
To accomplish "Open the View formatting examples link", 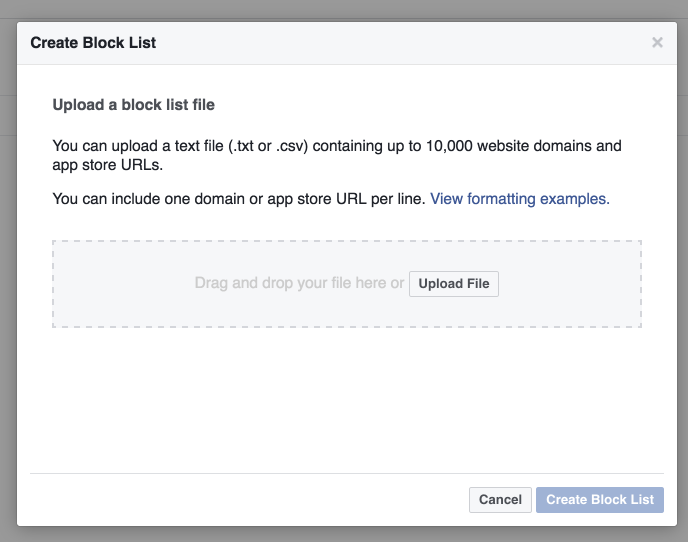I will click(520, 199).
